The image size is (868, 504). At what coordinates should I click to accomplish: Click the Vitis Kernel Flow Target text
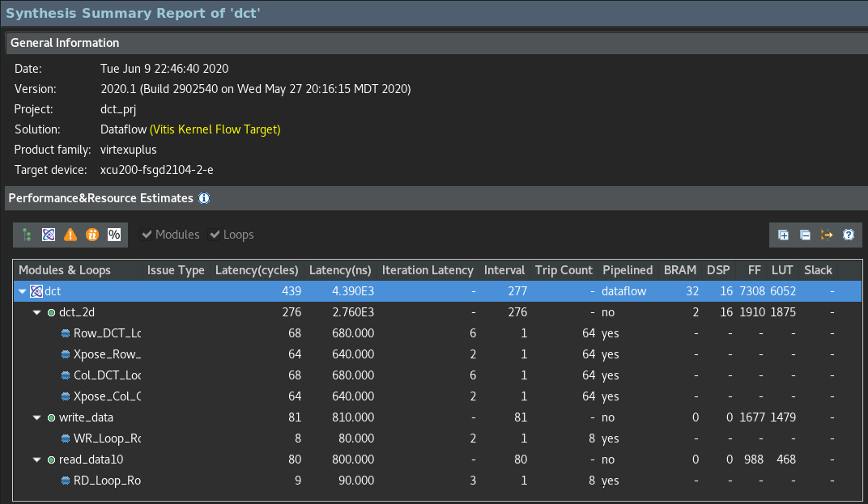click(x=215, y=129)
